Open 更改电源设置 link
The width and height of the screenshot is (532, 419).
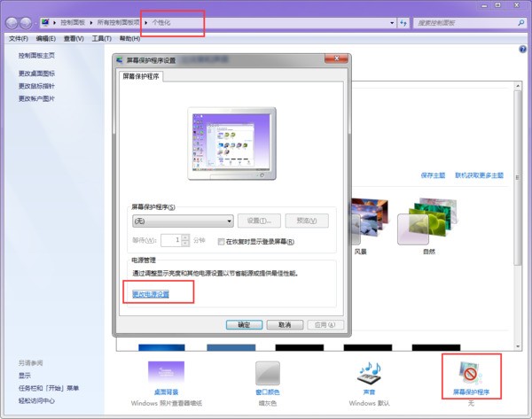click(x=151, y=294)
